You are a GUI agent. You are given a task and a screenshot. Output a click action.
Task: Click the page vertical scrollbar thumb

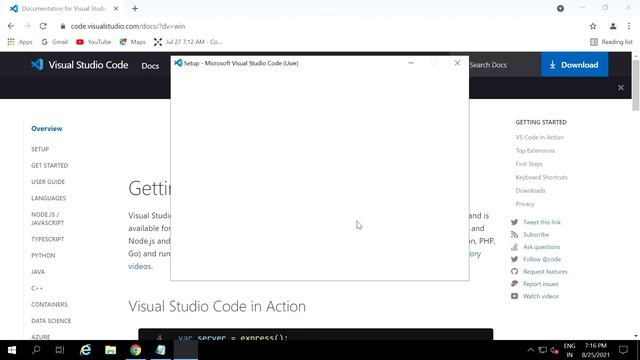[x=636, y=85]
